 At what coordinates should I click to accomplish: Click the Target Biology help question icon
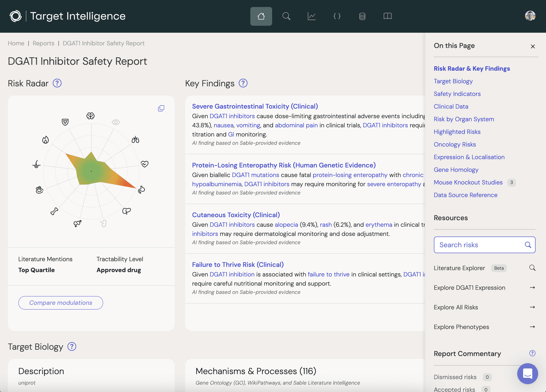coord(72,346)
